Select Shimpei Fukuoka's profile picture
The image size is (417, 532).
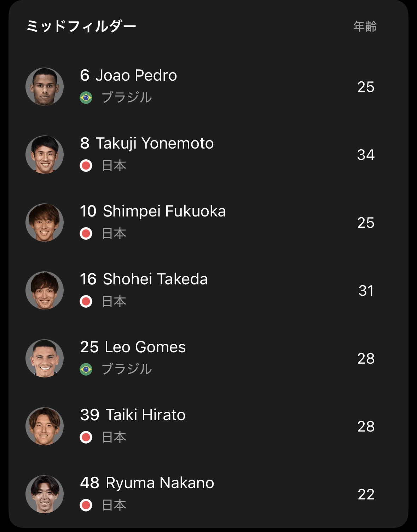[x=45, y=222]
